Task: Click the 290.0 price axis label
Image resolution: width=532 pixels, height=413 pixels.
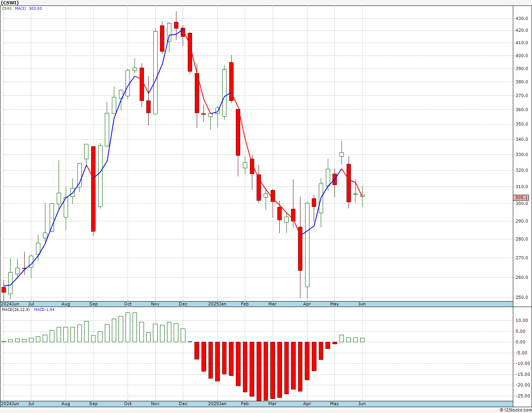Action: pos(522,221)
